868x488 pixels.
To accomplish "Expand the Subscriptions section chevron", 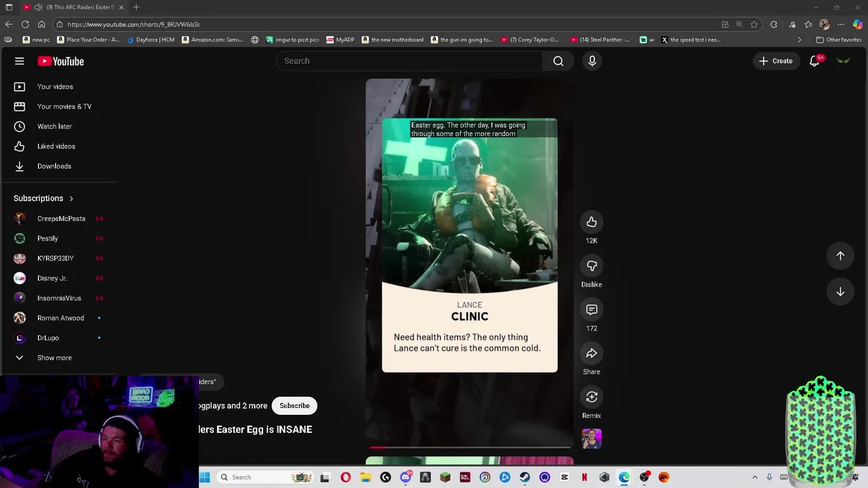I will coord(71,199).
